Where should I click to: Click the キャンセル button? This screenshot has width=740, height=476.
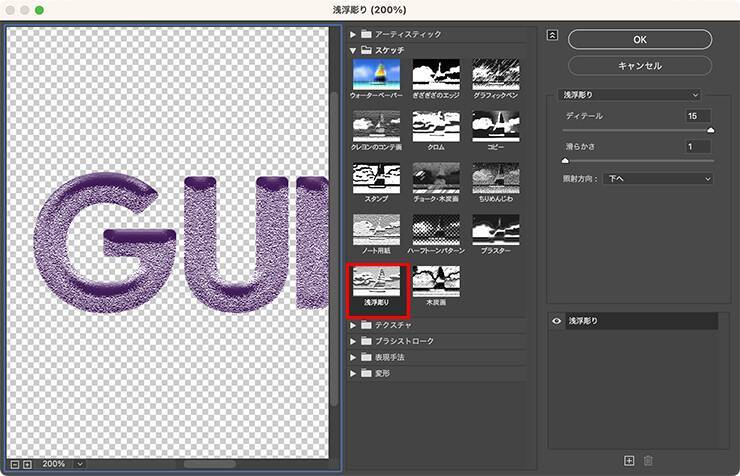[640, 65]
